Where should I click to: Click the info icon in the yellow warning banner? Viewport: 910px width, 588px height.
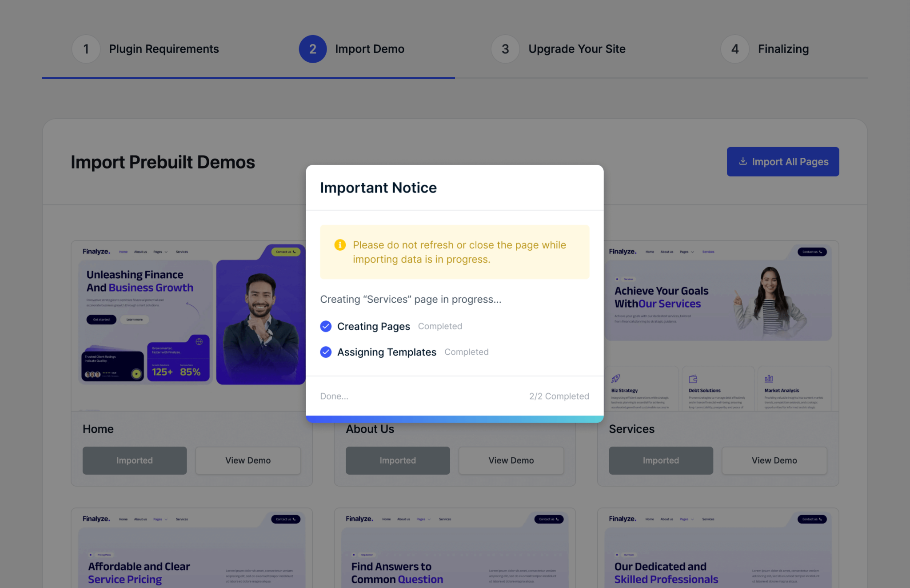click(340, 245)
